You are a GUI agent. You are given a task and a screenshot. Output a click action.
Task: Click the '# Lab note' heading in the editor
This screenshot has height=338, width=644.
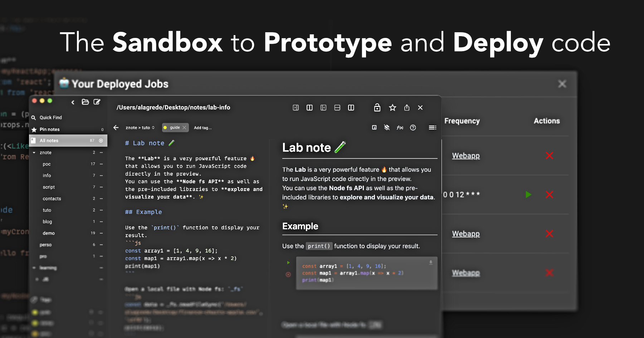[149, 143]
